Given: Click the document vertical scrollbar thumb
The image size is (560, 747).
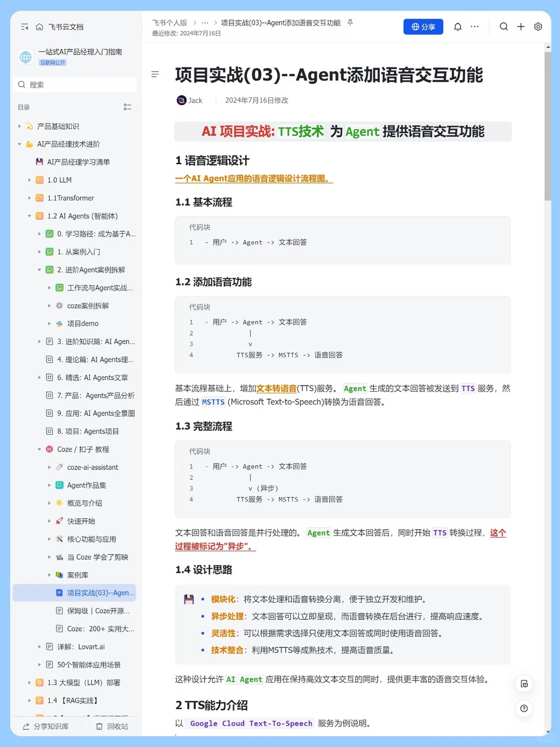Looking at the screenshot, I should click(548, 126).
